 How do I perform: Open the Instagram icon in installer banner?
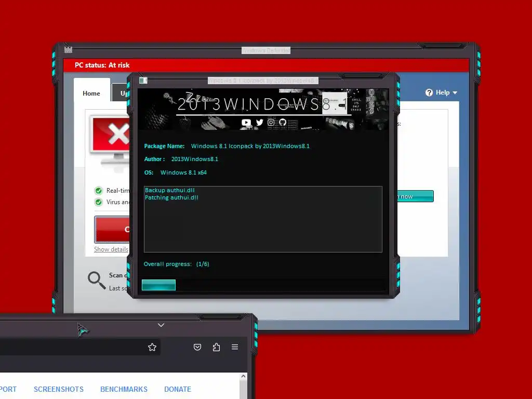[x=271, y=123]
